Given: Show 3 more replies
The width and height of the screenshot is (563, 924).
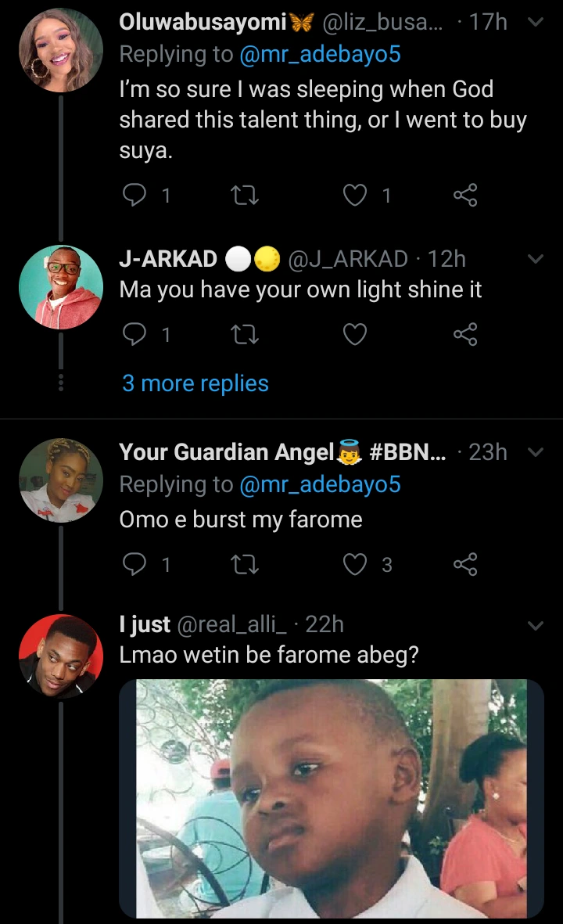Looking at the screenshot, I should click(x=195, y=383).
